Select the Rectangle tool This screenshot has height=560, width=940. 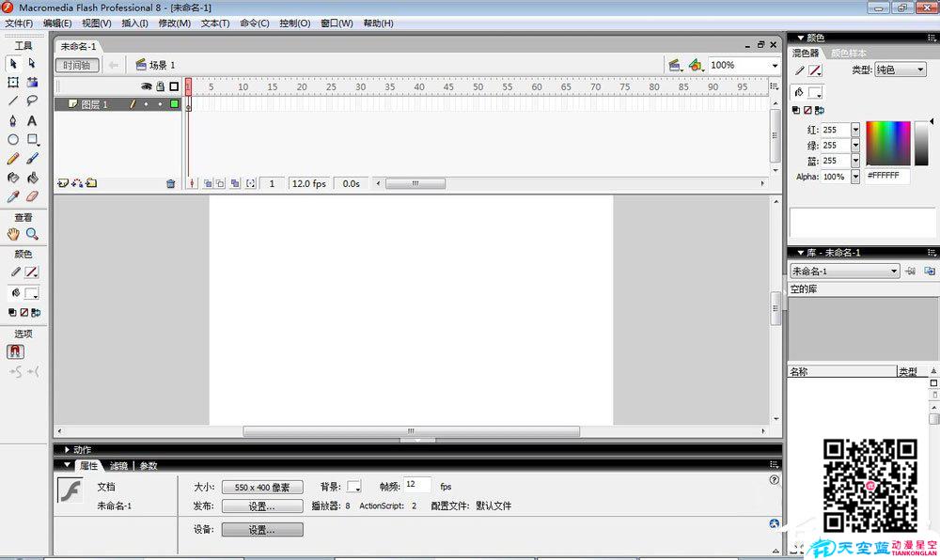point(32,140)
